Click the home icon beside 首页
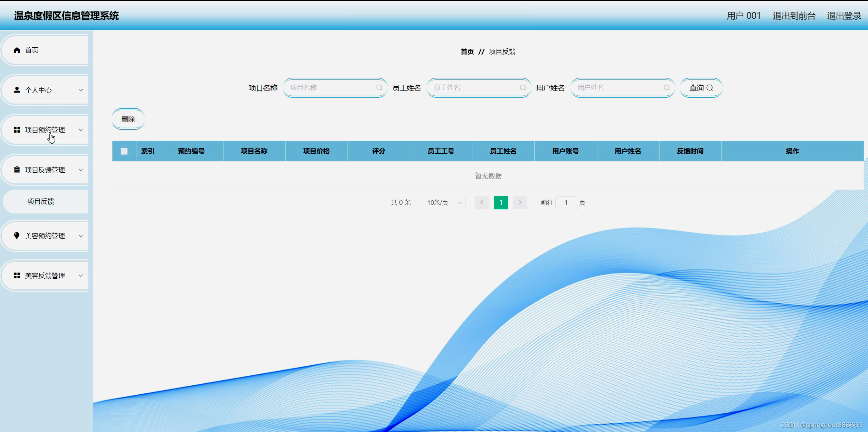 [17, 50]
